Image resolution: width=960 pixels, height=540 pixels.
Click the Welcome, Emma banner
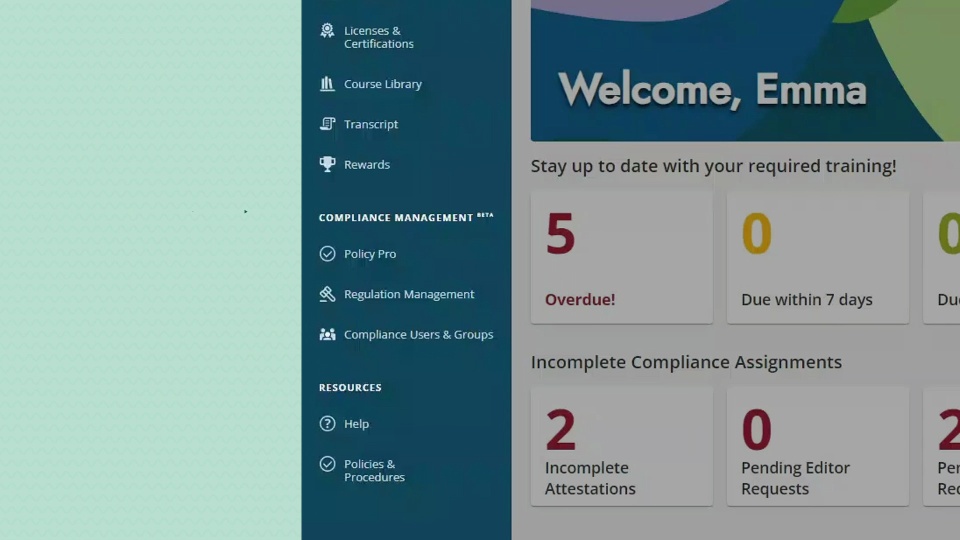[745, 70]
